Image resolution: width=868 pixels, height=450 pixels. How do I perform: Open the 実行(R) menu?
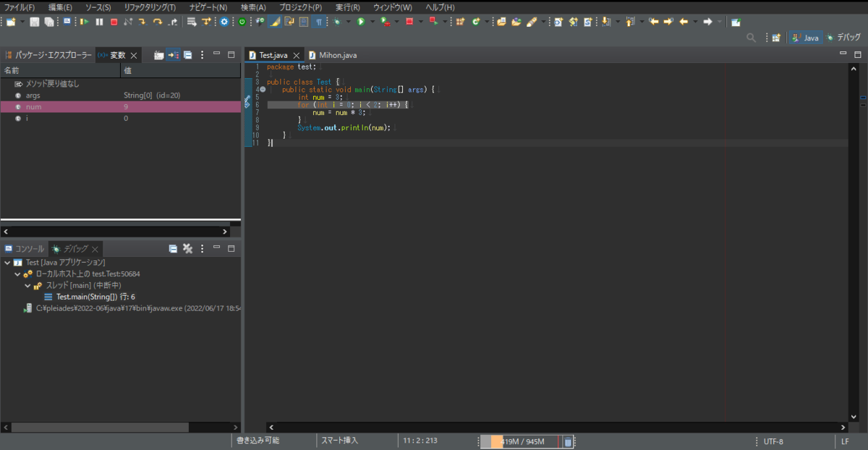coord(348,7)
